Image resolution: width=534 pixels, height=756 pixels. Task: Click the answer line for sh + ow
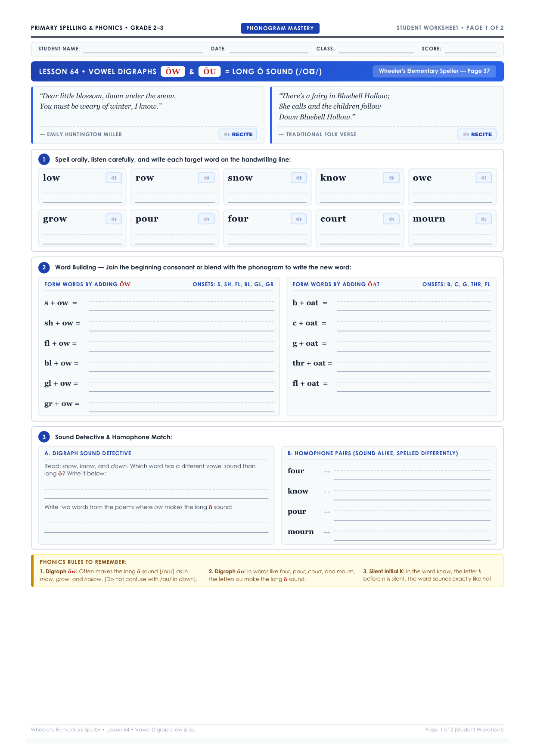coord(181,326)
